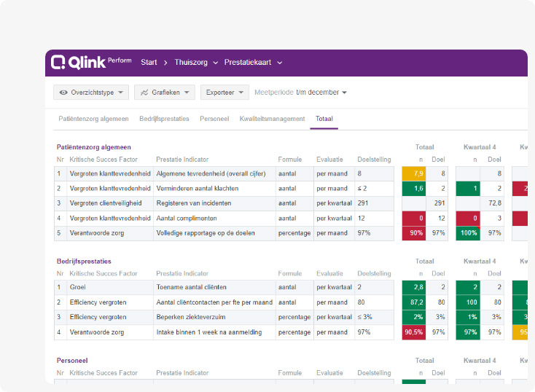Click green 2% total cell
Image resolution: width=535 pixels, height=392 pixels.
click(414, 317)
